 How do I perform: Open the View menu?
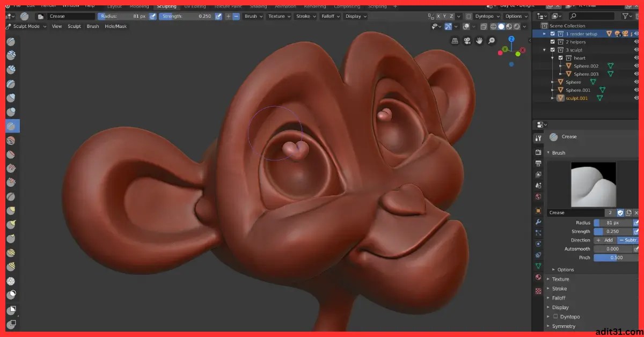click(56, 26)
